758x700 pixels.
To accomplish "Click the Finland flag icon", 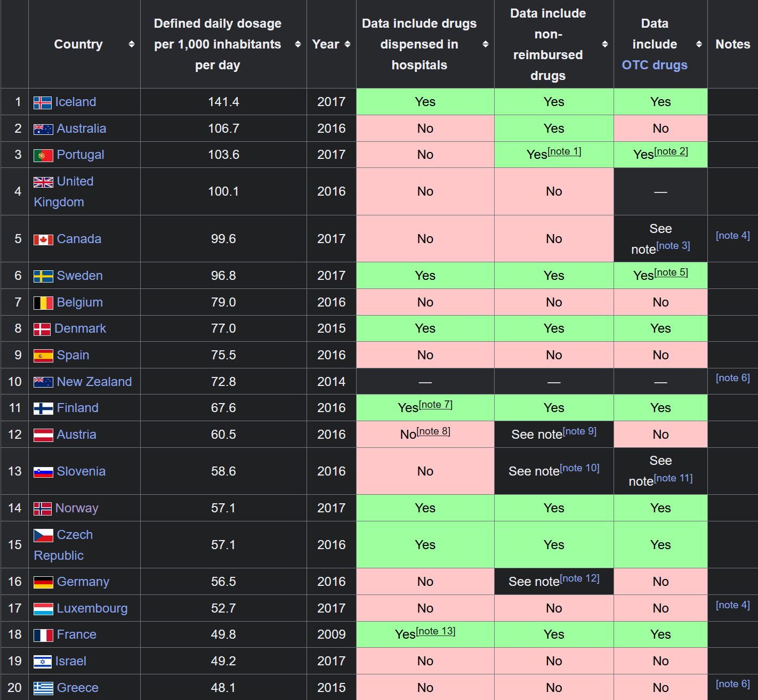I will [x=43, y=409].
